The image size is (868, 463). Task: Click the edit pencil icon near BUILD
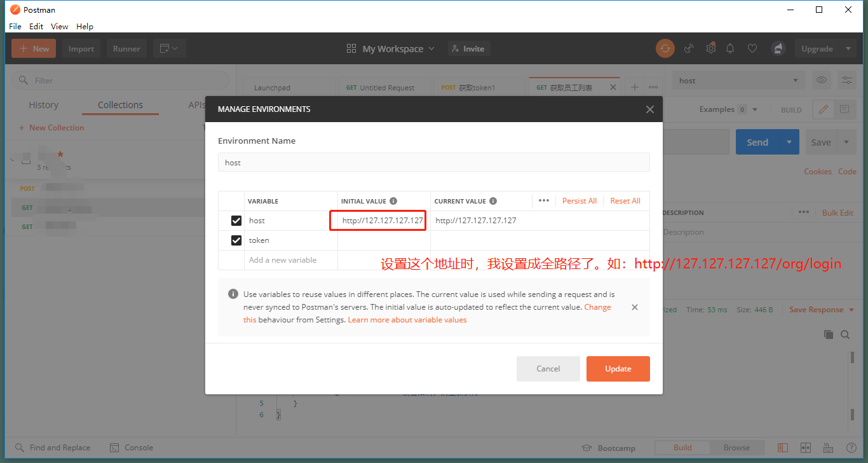tap(824, 109)
